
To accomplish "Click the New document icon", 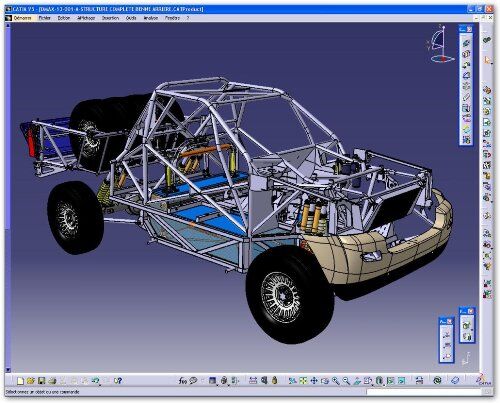I will pyautogui.click(x=20, y=380).
